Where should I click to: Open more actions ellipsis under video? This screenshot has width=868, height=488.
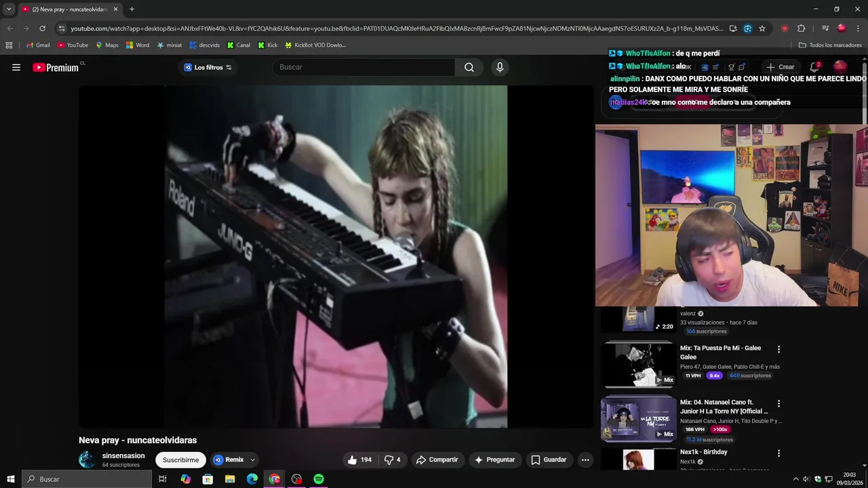(x=585, y=460)
